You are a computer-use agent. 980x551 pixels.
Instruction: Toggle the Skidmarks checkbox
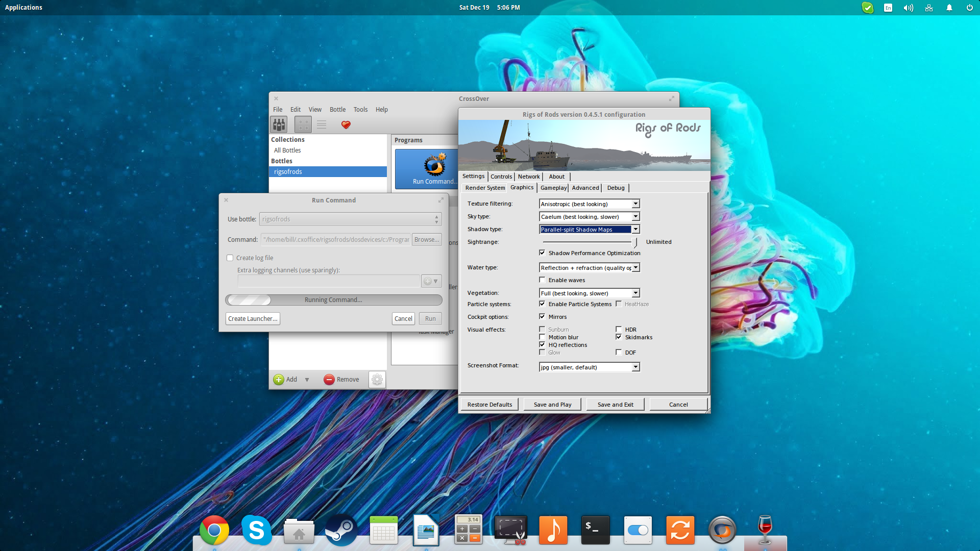coord(619,337)
